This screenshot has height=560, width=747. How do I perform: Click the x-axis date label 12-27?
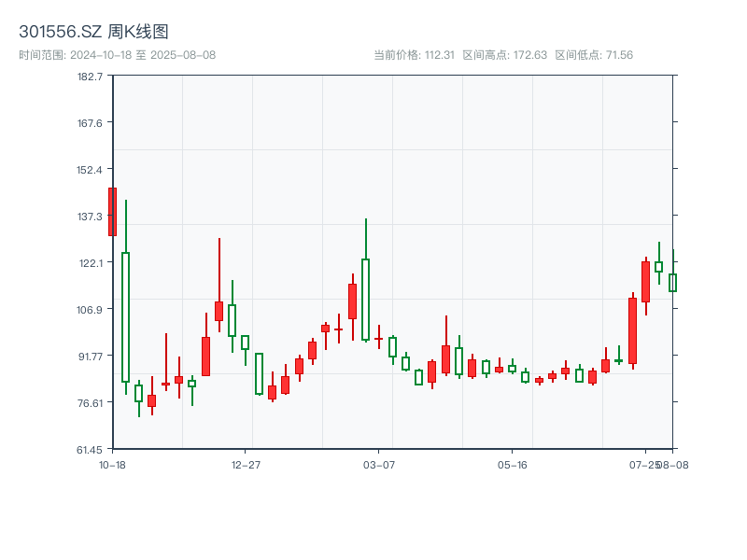click(246, 465)
